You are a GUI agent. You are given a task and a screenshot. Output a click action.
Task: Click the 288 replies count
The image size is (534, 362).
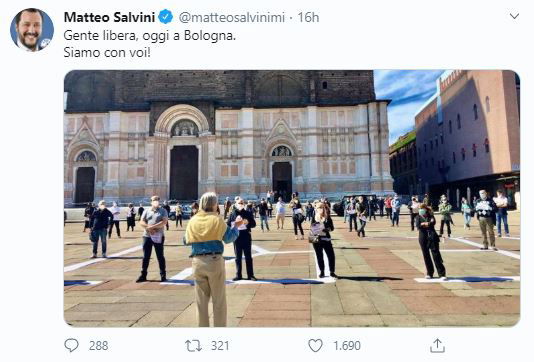click(x=98, y=346)
